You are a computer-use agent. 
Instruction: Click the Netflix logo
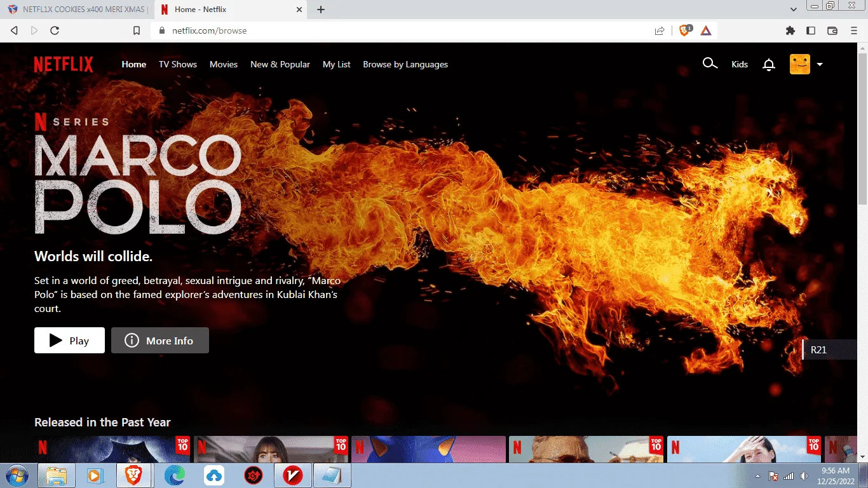[x=64, y=64]
